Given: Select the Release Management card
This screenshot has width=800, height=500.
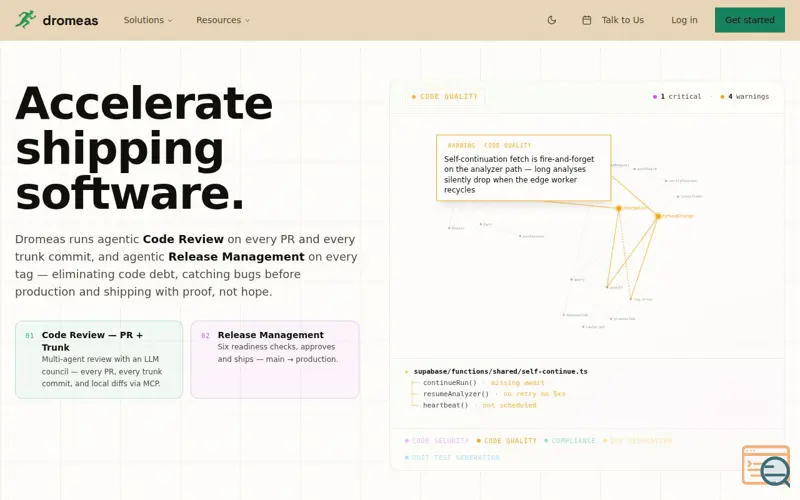Looking at the screenshot, I should coord(274,360).
